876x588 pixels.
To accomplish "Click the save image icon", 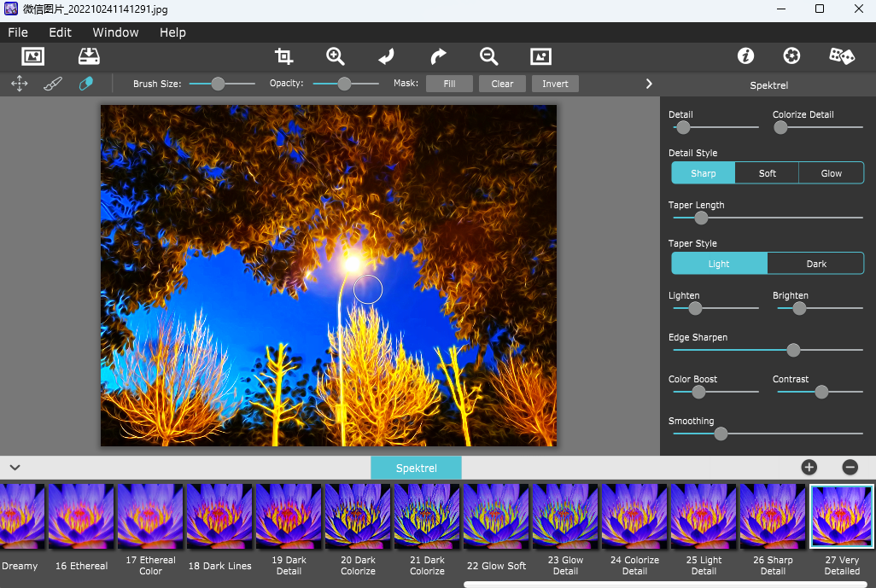I will pos(89,56).
